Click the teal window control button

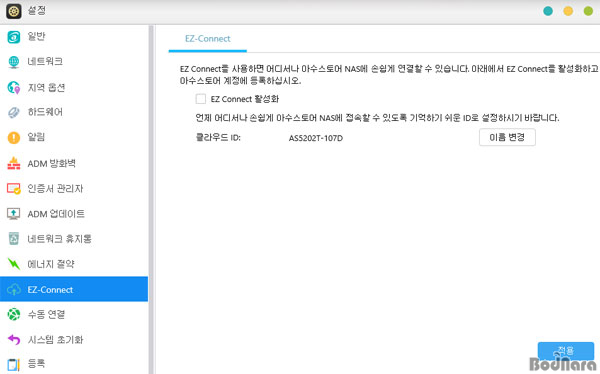(548, 11)
